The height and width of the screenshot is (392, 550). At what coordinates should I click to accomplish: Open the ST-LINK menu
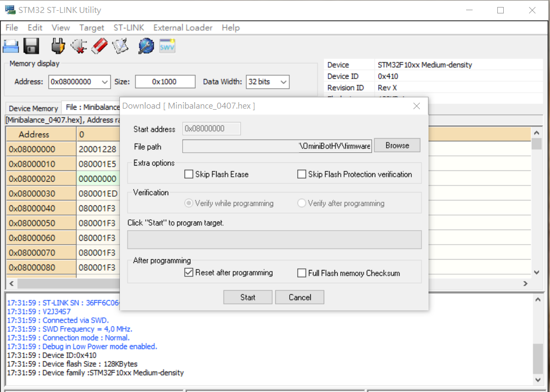(128, 28)
